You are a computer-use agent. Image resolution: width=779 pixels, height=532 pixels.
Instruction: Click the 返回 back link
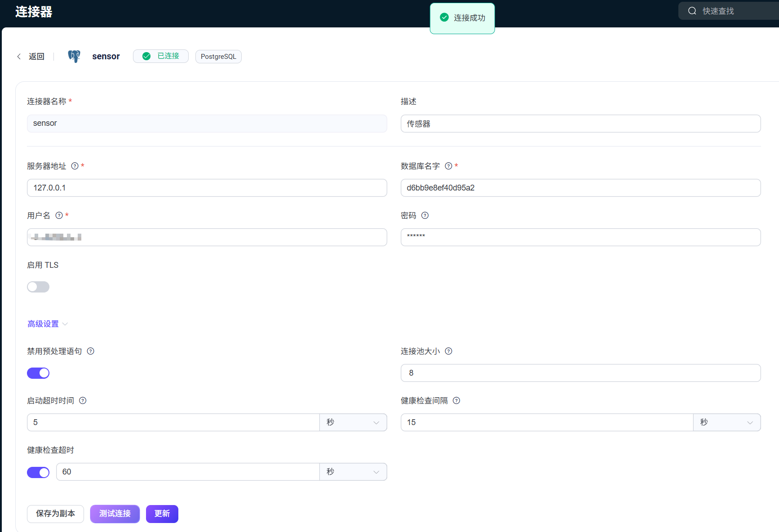[36, 57]
